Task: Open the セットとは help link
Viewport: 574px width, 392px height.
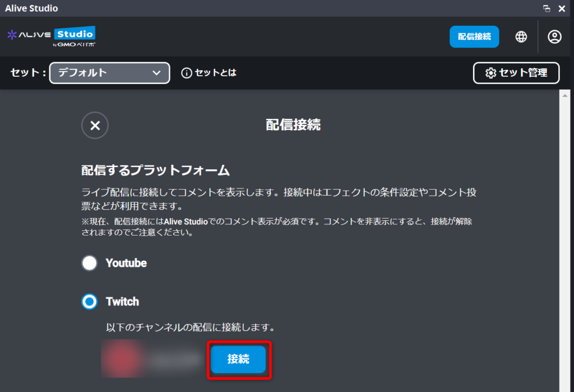Action: [x=215, y=73]
